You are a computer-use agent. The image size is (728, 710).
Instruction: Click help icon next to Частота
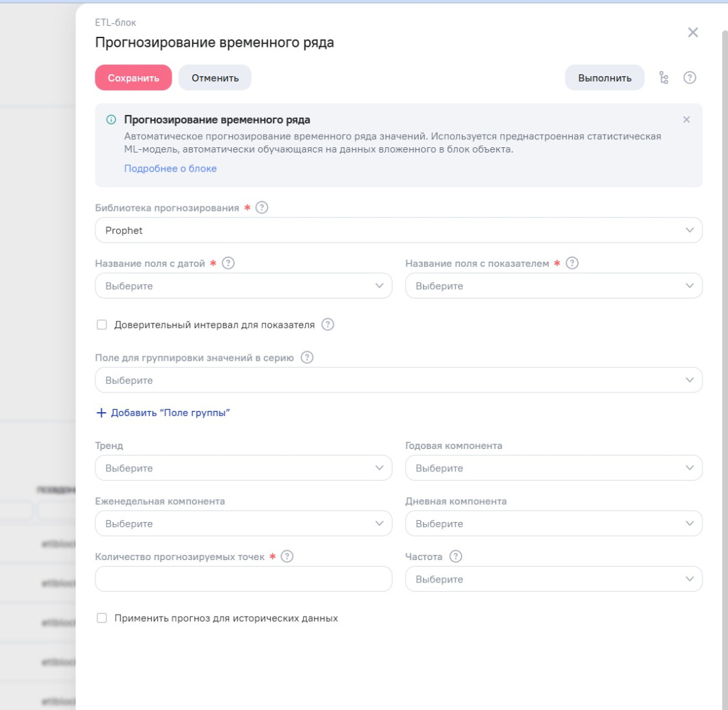click(x=456, y=557)
